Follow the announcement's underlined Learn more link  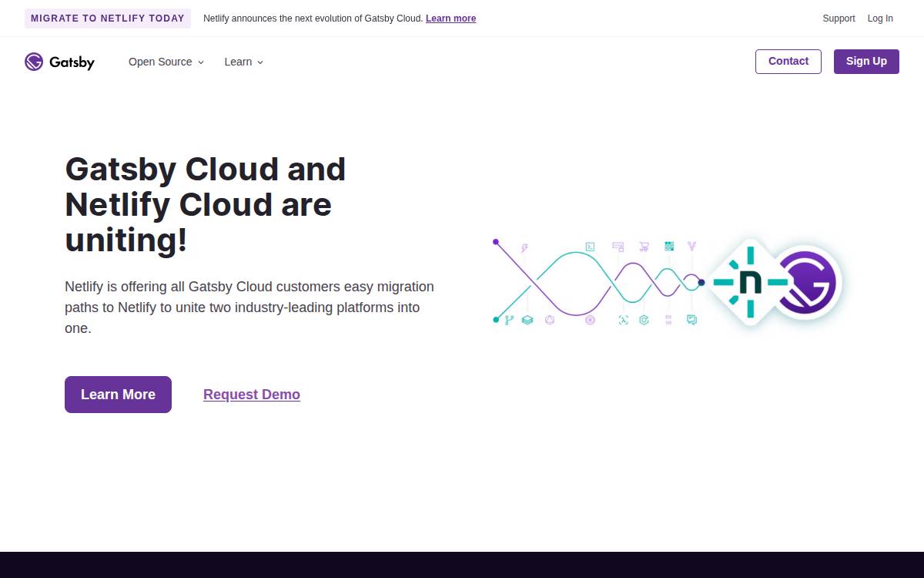point(450,18)
